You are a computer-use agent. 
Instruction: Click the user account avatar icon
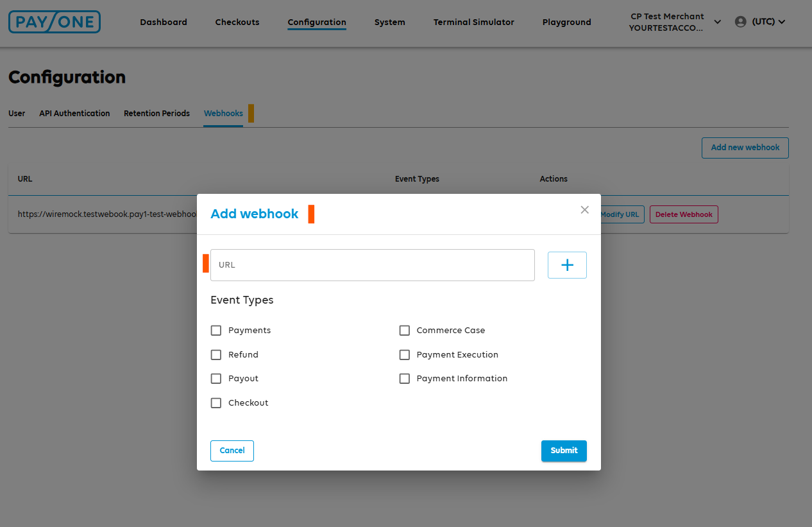[741, 22]
